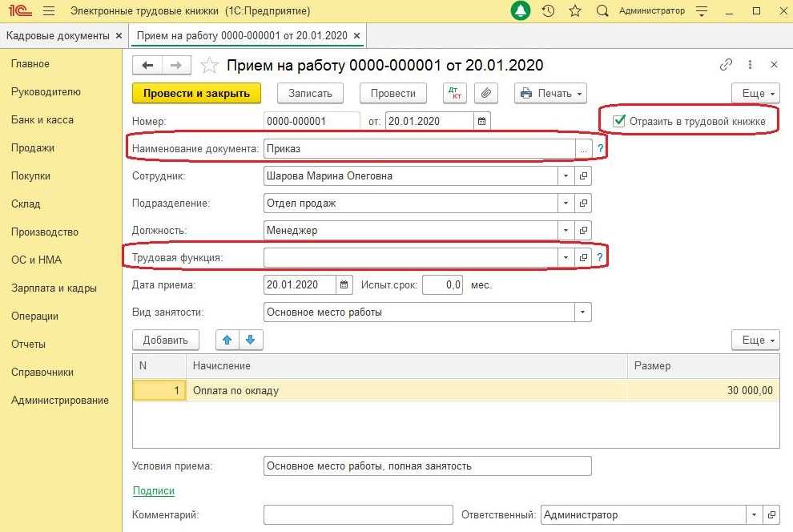
Task: Move row up with blue arrow
Action: click(x=227, y=340)
